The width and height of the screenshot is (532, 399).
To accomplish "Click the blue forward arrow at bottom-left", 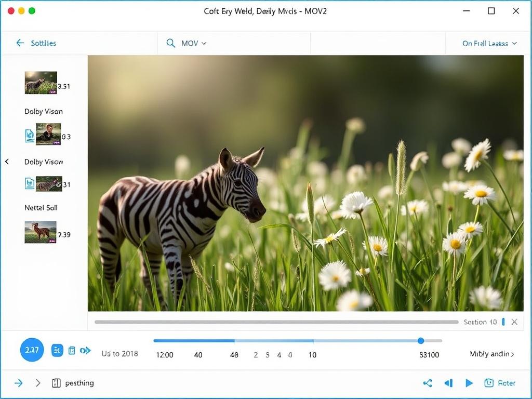I will [x=19, y=383].
